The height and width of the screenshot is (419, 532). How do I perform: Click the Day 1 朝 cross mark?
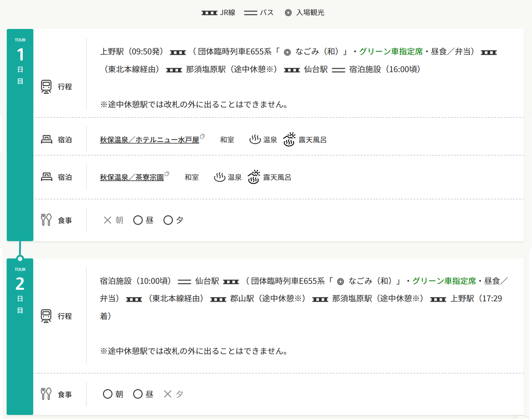pyautogui.click(x=107, y=220)
